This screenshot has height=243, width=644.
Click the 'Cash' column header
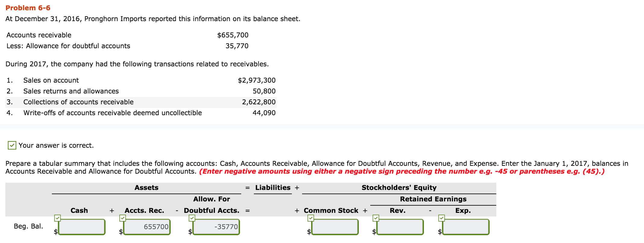79,210
